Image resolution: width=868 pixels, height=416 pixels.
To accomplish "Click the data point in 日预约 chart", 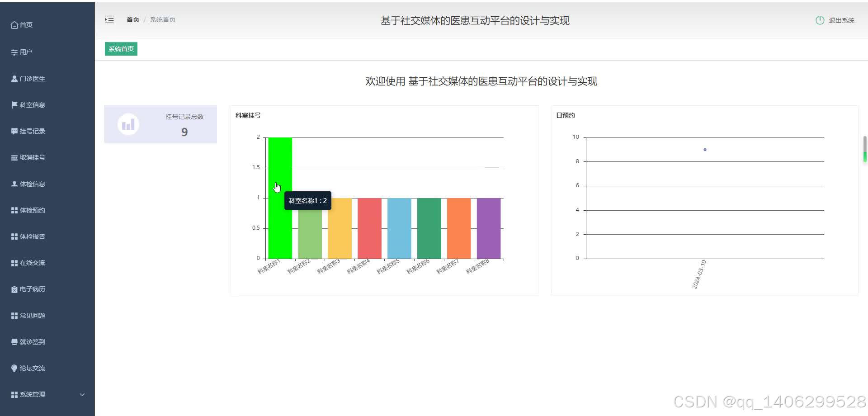I will pos(705,150).
